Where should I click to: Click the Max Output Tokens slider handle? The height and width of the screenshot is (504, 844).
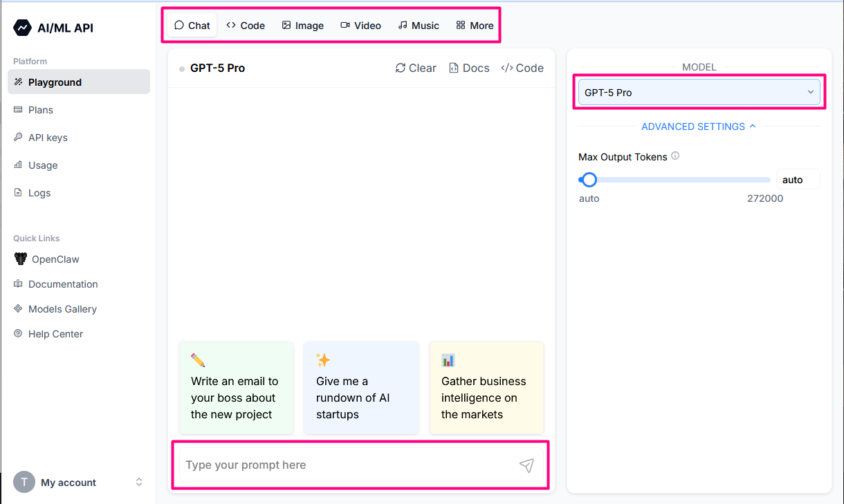589,180
